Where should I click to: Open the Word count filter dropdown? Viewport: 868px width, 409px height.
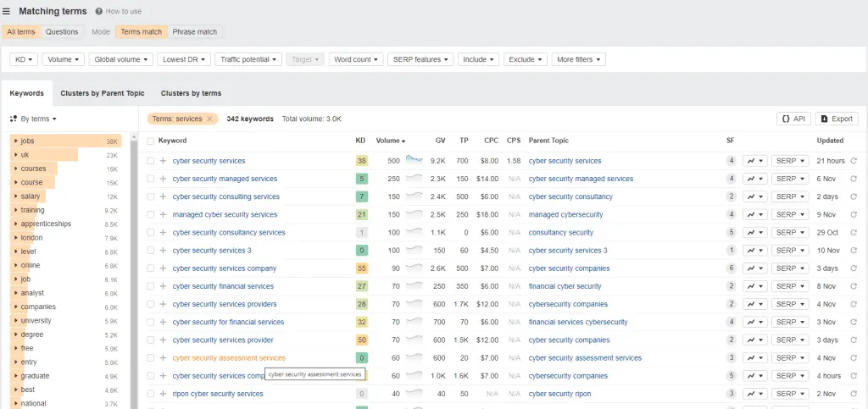(x=356, y=59)
